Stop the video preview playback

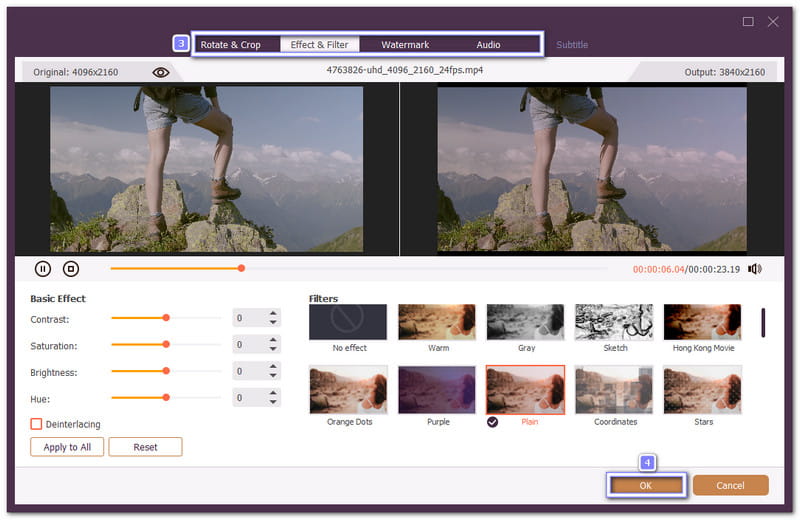[x=71, y=269]
